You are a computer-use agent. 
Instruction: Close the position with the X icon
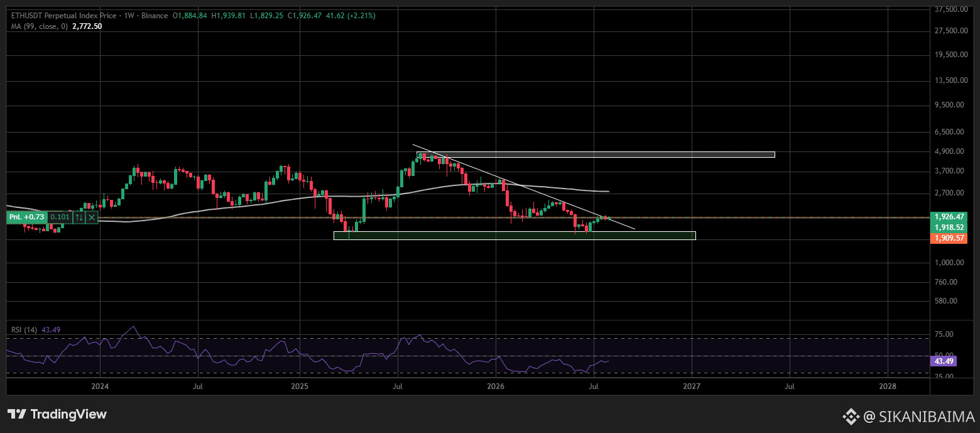(x=92, y=217)
